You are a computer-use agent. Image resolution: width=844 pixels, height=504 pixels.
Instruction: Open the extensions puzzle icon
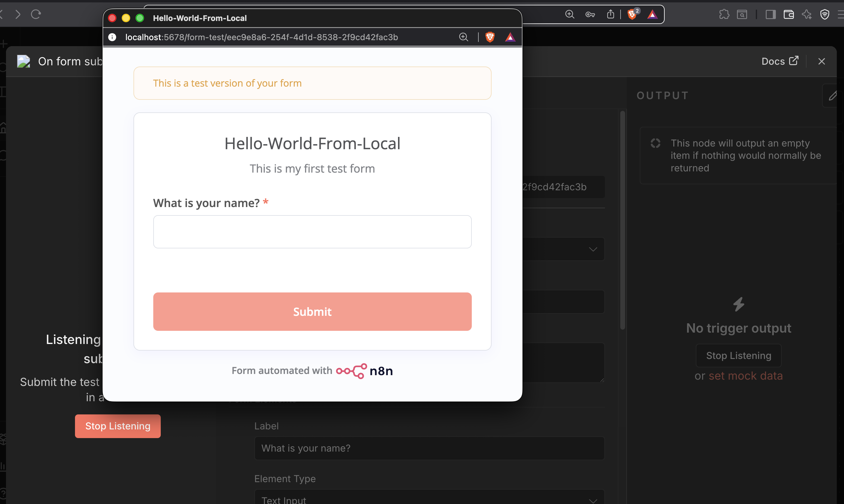tap(724, 14)
